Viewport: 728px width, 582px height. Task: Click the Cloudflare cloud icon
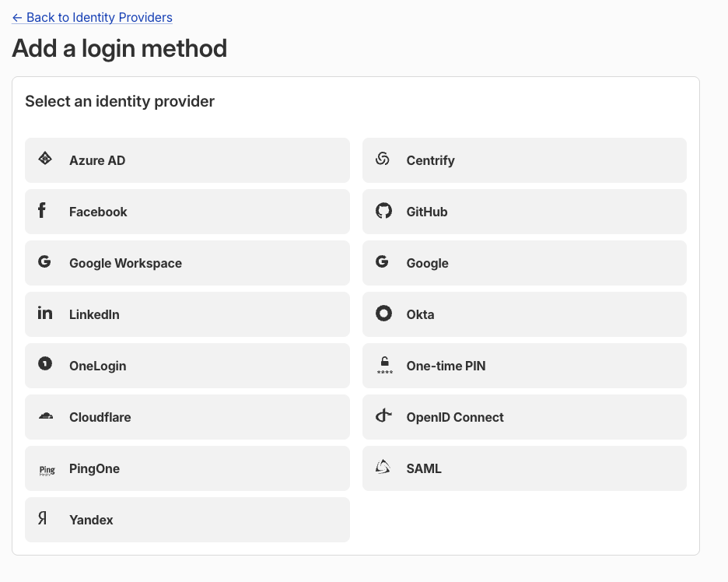click(x=45, y=415)
